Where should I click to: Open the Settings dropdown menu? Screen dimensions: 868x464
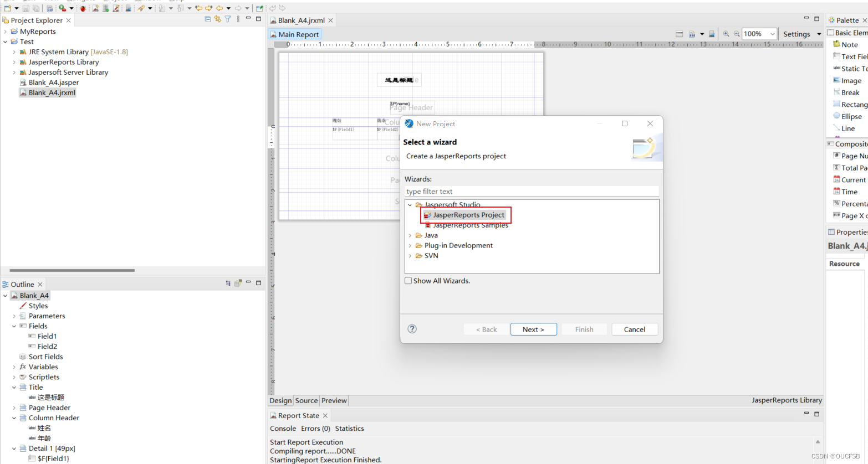819,34
